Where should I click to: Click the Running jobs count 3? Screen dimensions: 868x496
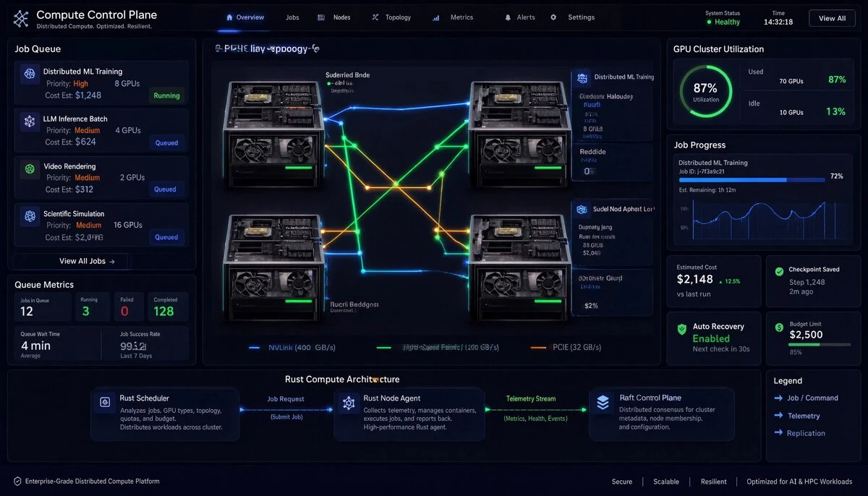pos(85,311)
